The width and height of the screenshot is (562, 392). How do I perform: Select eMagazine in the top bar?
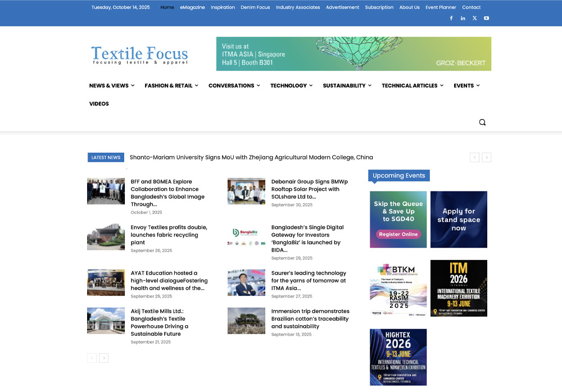192,7
